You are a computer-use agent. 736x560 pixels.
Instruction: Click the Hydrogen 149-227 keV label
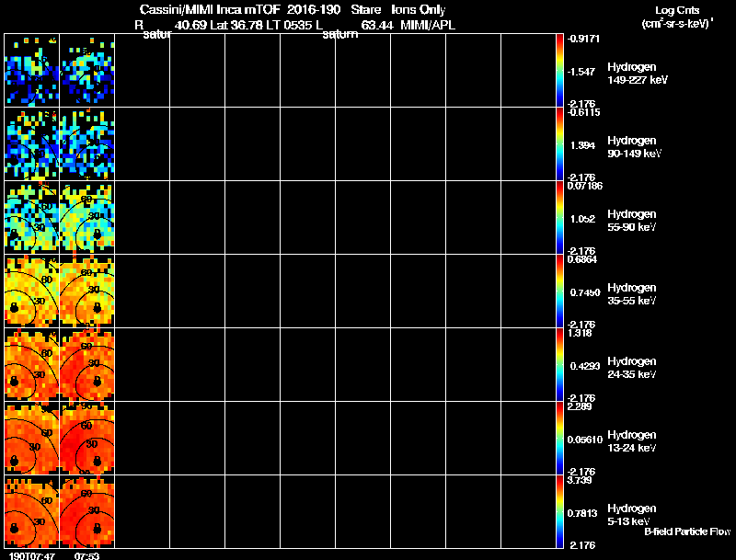tap(638, 74)
